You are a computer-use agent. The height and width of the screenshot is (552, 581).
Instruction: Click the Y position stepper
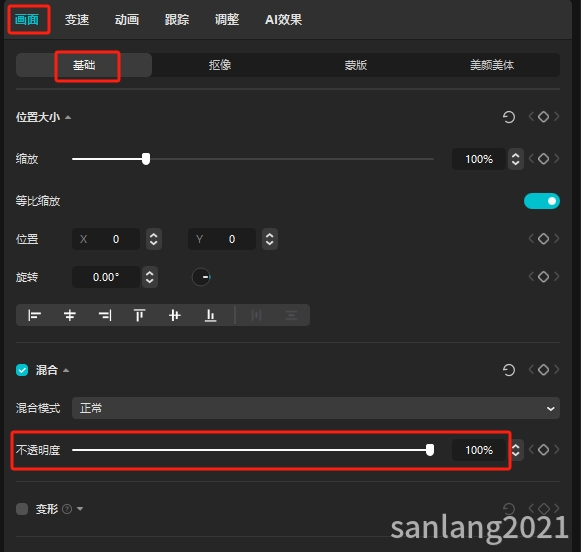click(x=270, y=239)
